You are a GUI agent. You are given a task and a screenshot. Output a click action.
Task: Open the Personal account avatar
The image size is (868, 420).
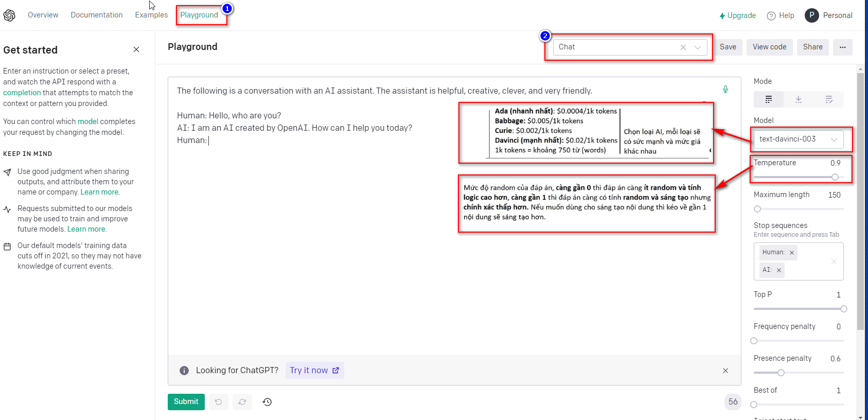[x=812, y=15]
